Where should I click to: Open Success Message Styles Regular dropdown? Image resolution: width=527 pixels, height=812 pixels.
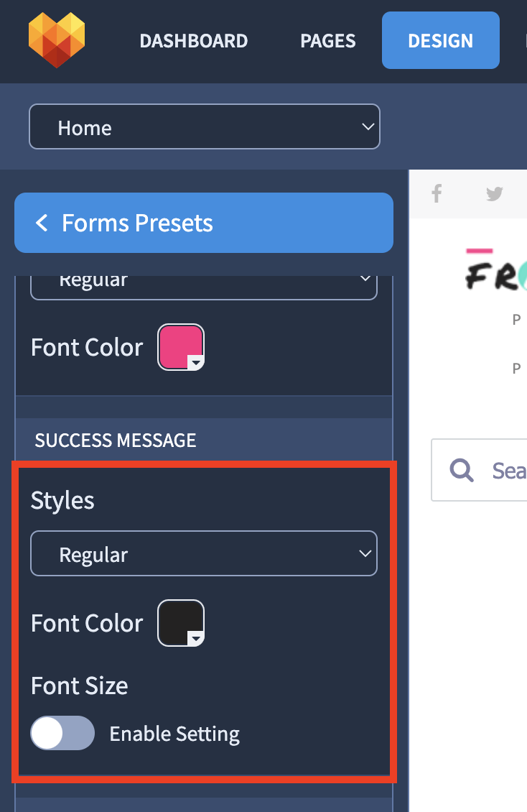(x=204, y=553)
